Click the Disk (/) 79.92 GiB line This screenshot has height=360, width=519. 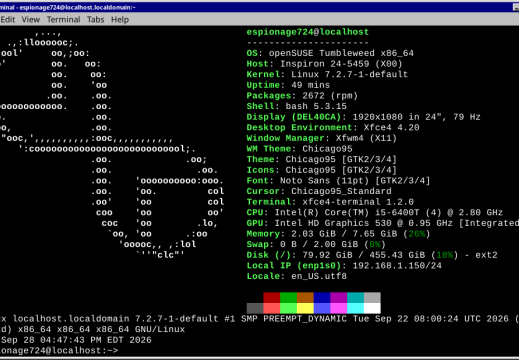coord(372,255)
